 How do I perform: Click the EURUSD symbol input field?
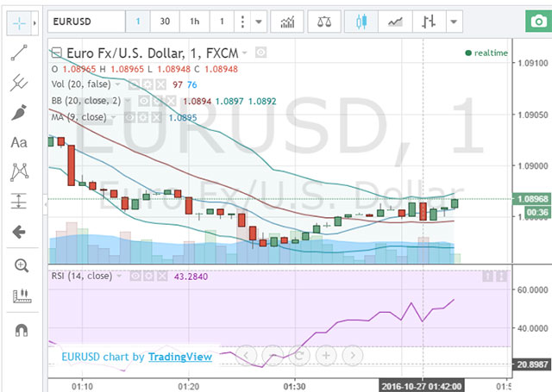point(86,22)
